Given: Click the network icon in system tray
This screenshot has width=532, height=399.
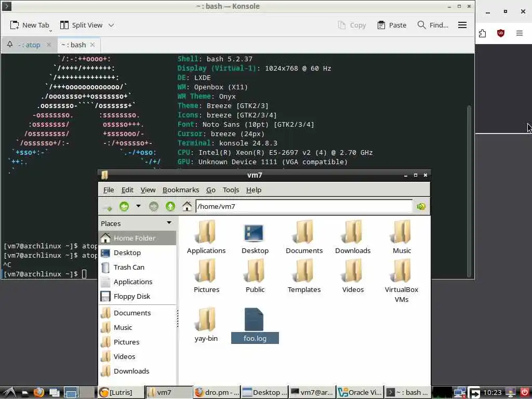Looking at the screenshot, I should (460, 393).
